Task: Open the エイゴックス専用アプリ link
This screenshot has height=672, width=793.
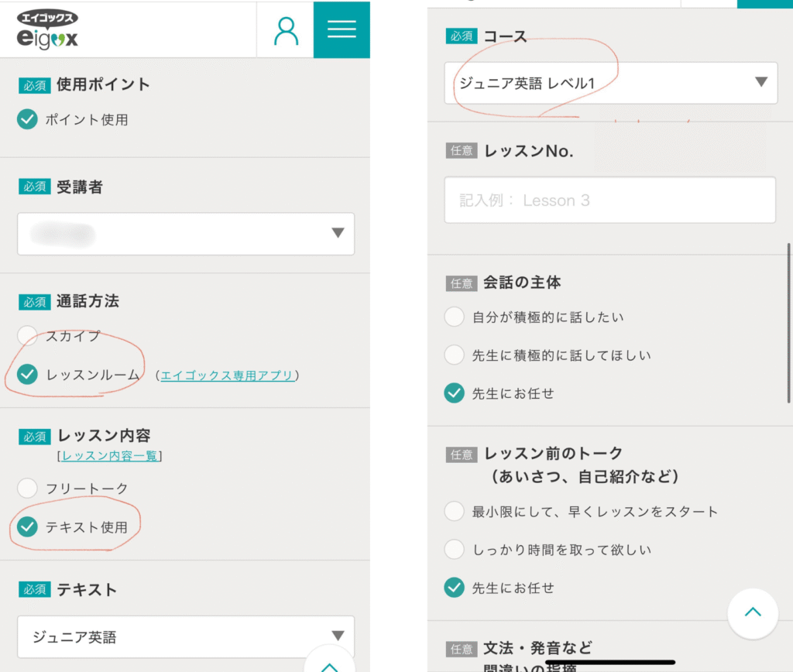Action: [227, 375]
